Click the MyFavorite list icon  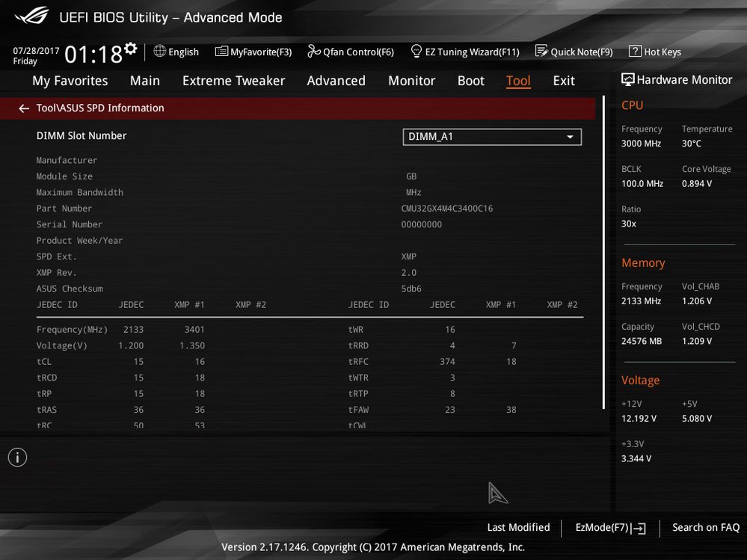coord(221,52)
